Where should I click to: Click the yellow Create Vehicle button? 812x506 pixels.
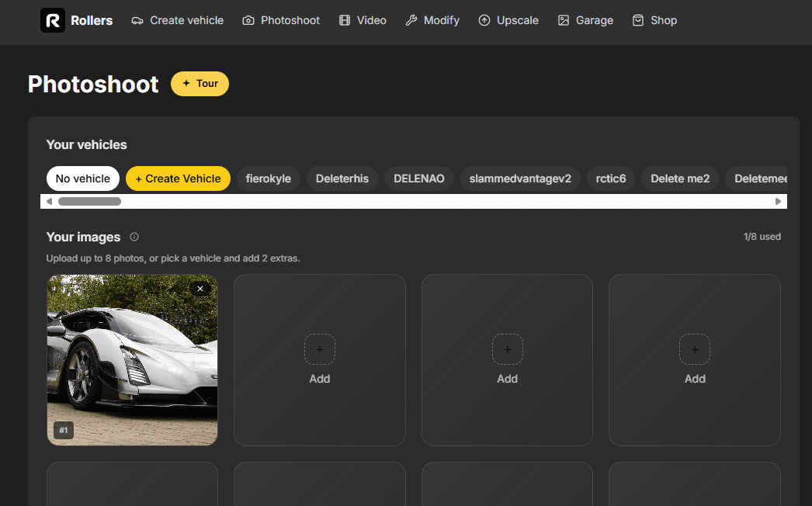pyautogui.click(x=178, y=178)
